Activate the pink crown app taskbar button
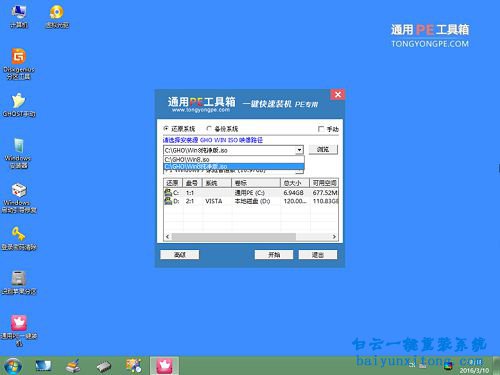 tap(164, 366)
